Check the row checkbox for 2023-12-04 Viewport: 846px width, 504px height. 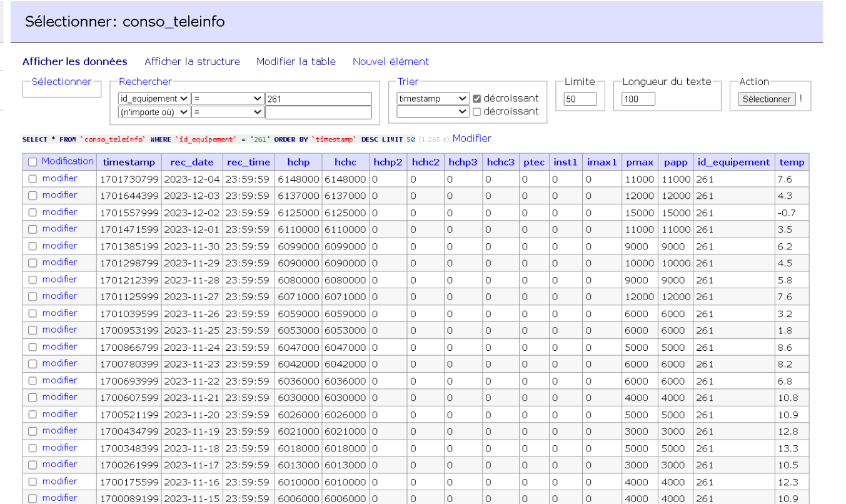point(33,179)
